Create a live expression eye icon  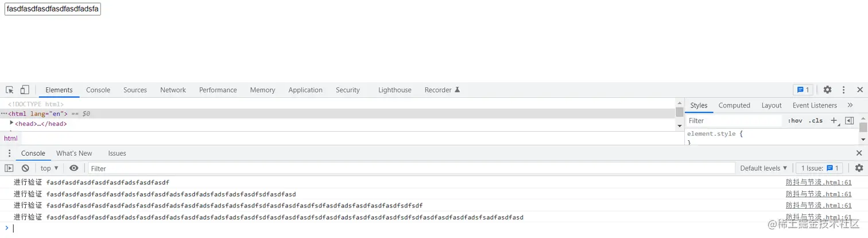74,168
